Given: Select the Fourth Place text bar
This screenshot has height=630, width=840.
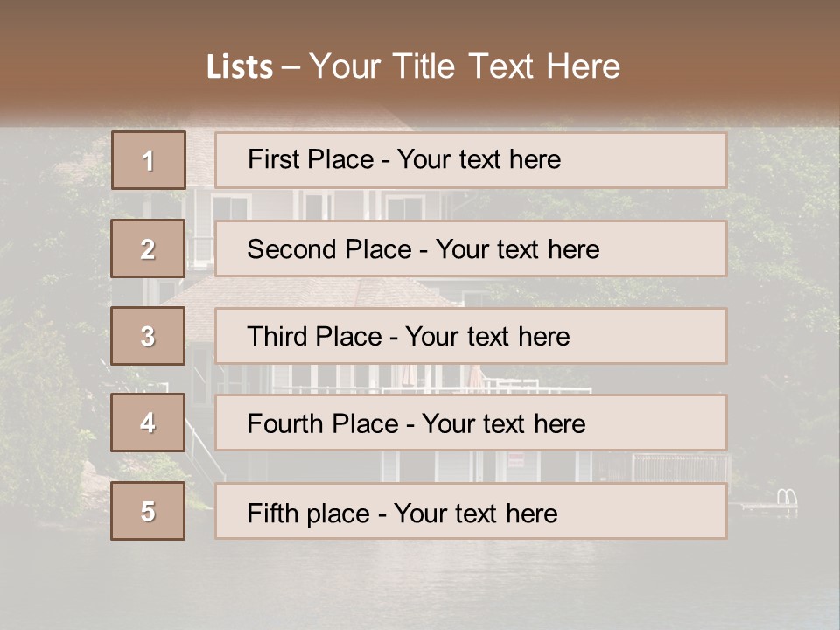Looking at the screenshot, I should tap(471, 423).
